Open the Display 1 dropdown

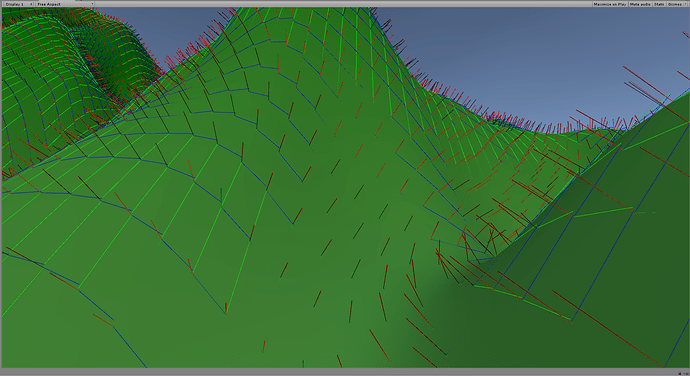18,4
